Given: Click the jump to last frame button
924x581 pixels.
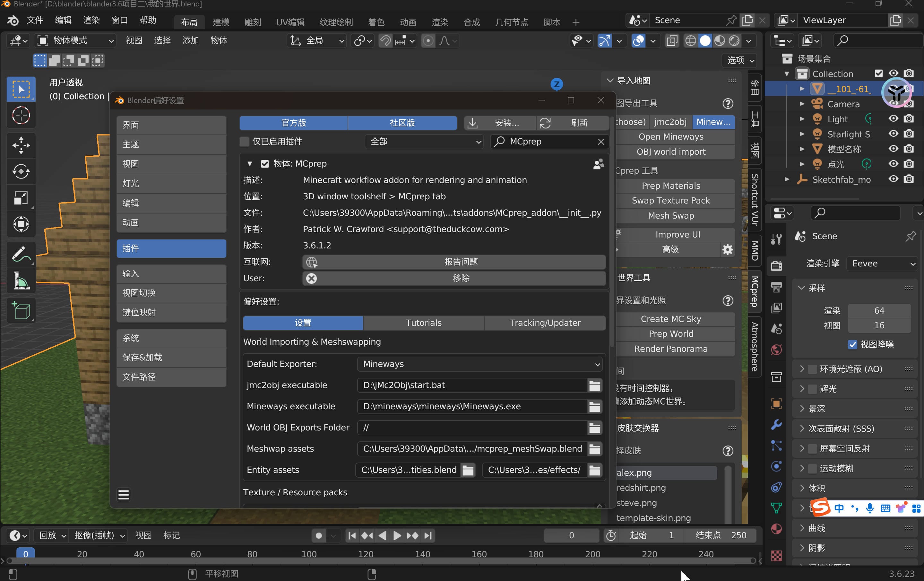Looking at the screenshot, I should point(428,535).
